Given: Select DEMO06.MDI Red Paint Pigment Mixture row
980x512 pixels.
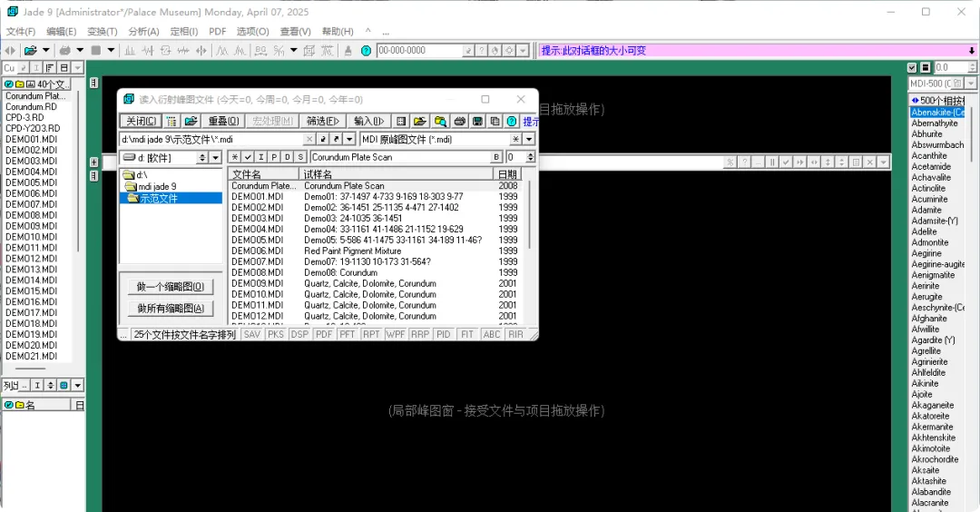Looking at the screenshot, I should tap(375, 251).
